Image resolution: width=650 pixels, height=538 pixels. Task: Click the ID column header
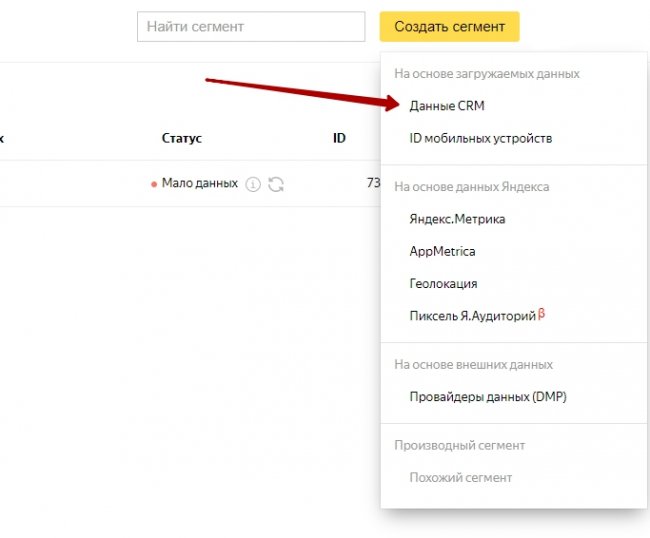(339, 138)
